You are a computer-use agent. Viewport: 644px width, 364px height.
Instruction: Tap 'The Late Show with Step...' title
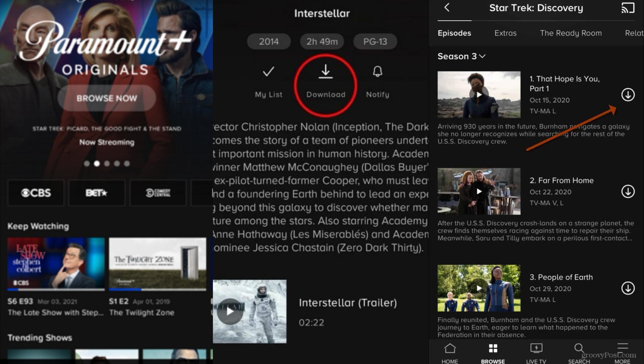(56, 312)
